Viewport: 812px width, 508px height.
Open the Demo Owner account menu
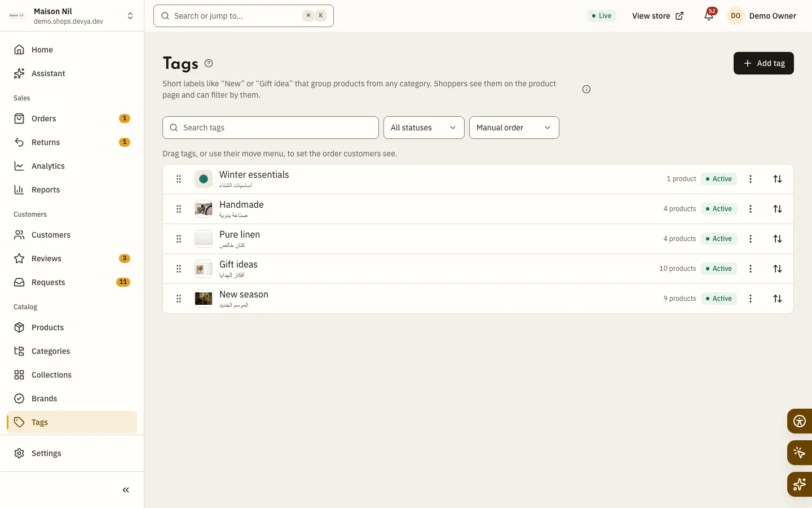(762, 16)
